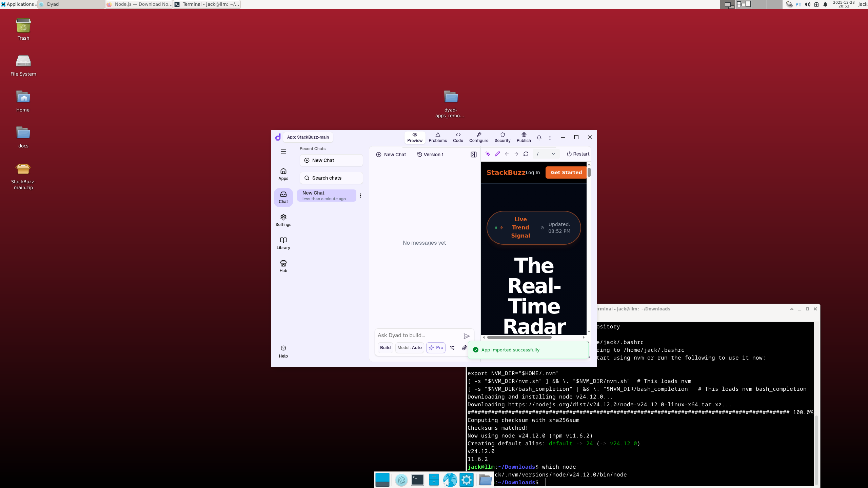Switch to Node.js browser window in taskbar
This screenshot has width=868, height=488.
139,4
